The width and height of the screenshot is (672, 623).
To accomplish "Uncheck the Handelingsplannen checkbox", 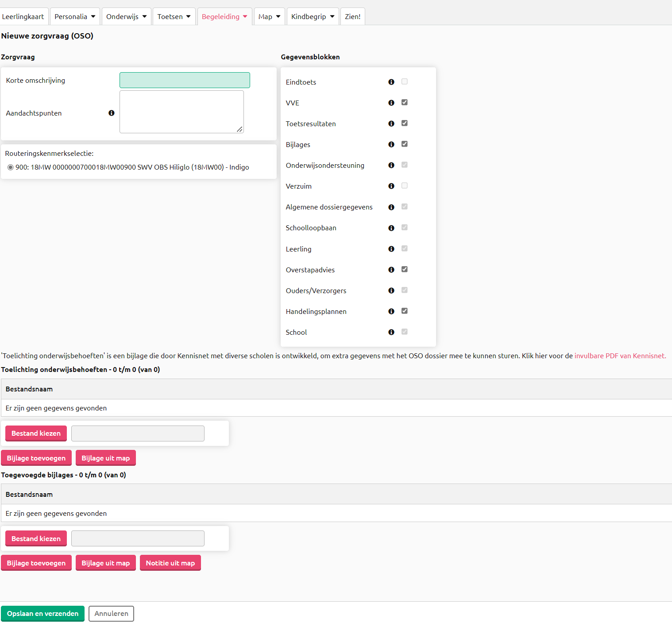I will pyautogui.click(x=405, y=311).
